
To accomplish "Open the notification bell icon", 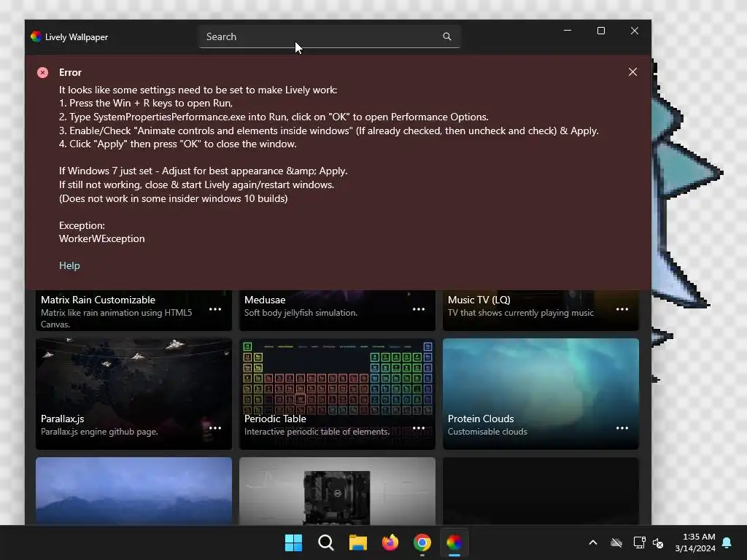I will tap(727, 542).
